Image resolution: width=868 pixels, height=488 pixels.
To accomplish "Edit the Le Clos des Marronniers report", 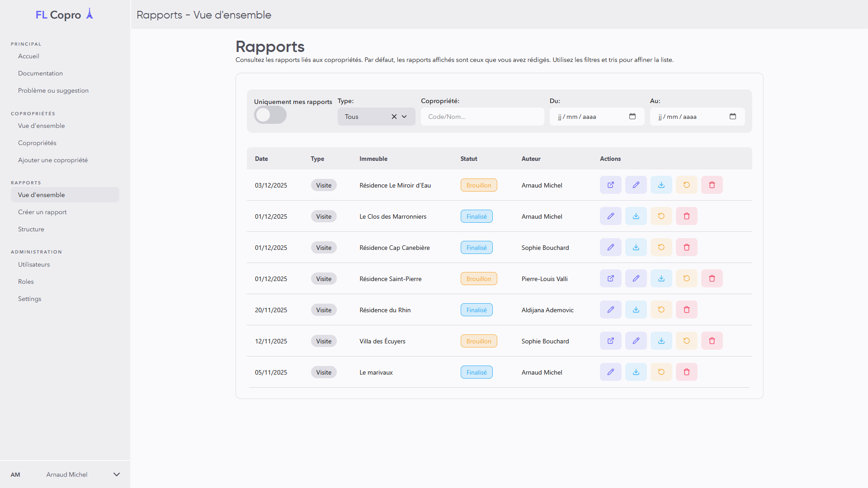I will (610, 216).
